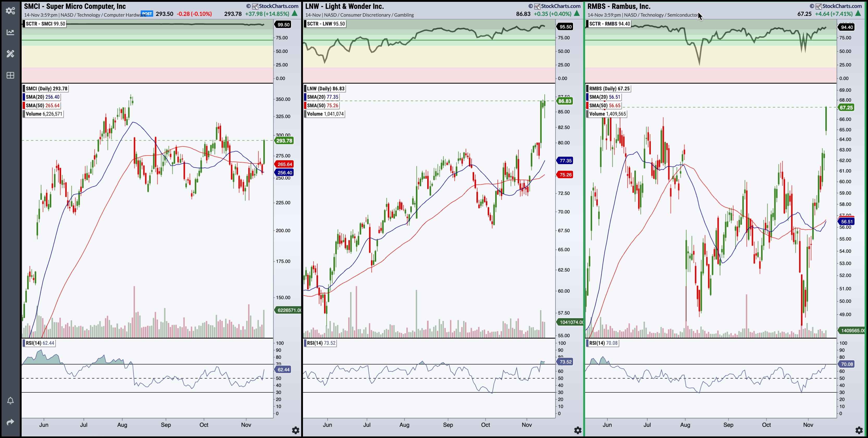Click the RSI(14) 62.44 indicator label
Viewport: 868px width, 438px height.
[39, 343]
